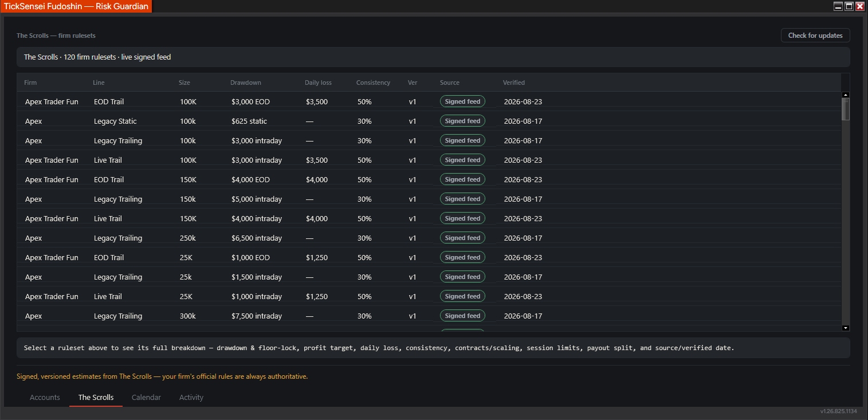
Task: Select the $4,000 intraday drawdown cell
Action: click(257, 218)
